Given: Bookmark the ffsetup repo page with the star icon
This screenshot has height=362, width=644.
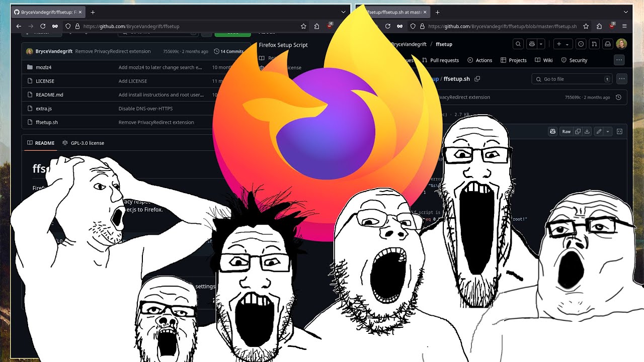Looking at the screenshot, I should click(303, 26).
